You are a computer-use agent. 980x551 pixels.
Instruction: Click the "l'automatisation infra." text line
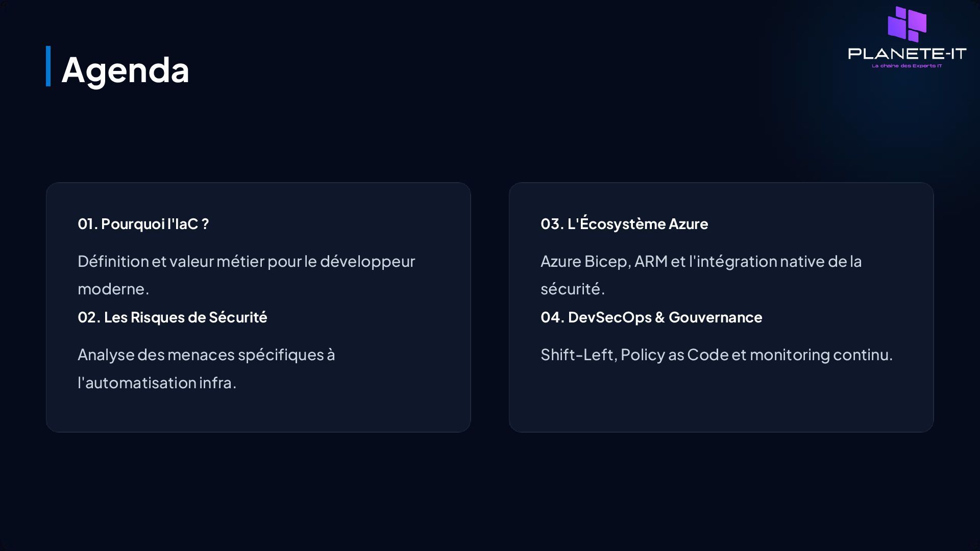pyautogui.click(x=157, y=382)
